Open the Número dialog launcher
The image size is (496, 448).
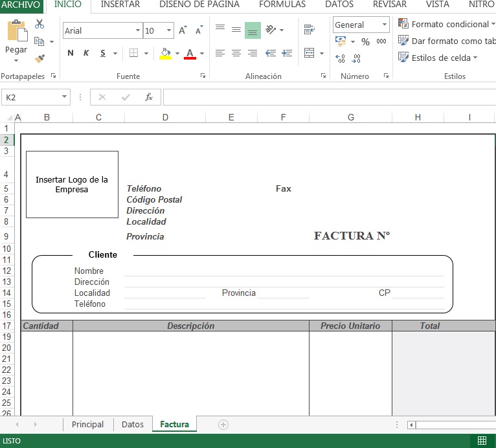tap(386, 76)
